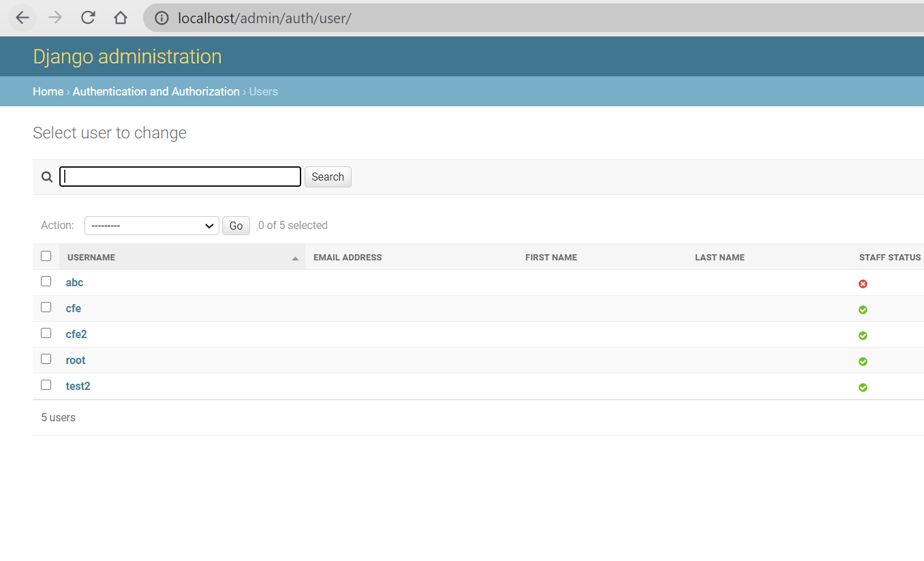Sort by Last Name column header
The height and width of the screenshot is (561, 924).
(720, 258)
